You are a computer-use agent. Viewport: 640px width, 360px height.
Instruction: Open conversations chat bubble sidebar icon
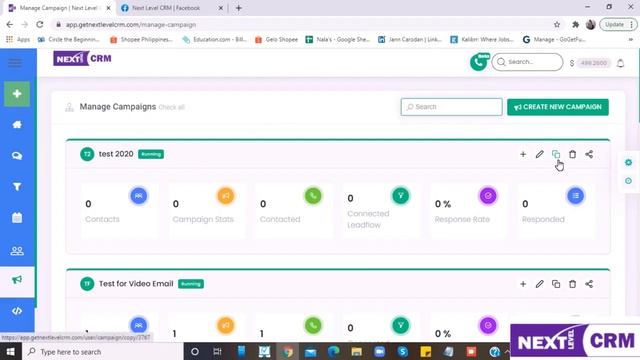17,156
